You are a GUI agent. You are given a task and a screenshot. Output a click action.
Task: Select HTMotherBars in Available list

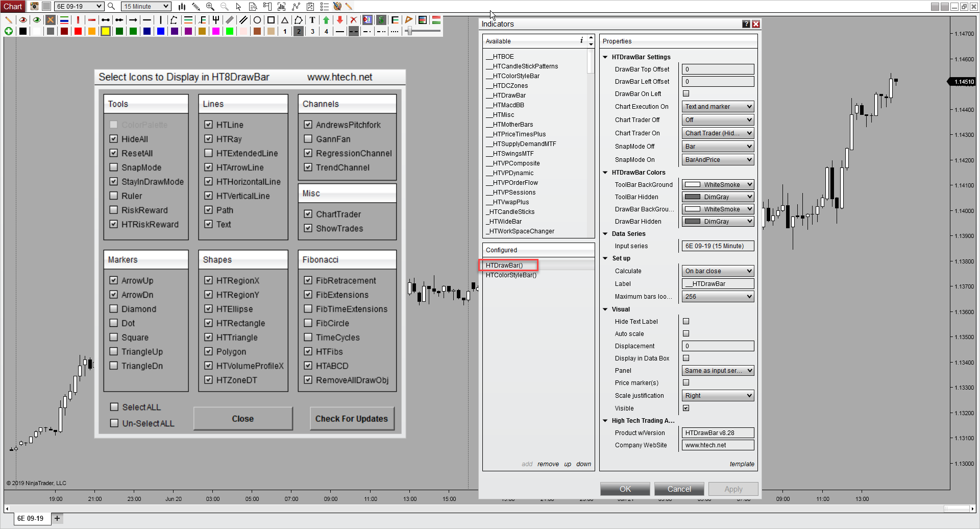(509, 125)
